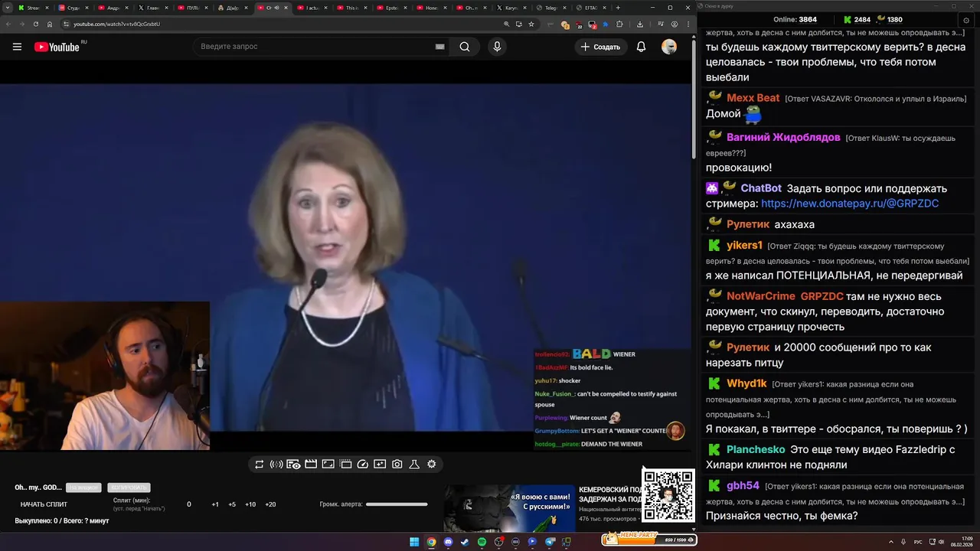Image resolution: width=980 pixels, height=551 pixels.
Task: Open the browser downloads icon
Action: coord(640,24)
